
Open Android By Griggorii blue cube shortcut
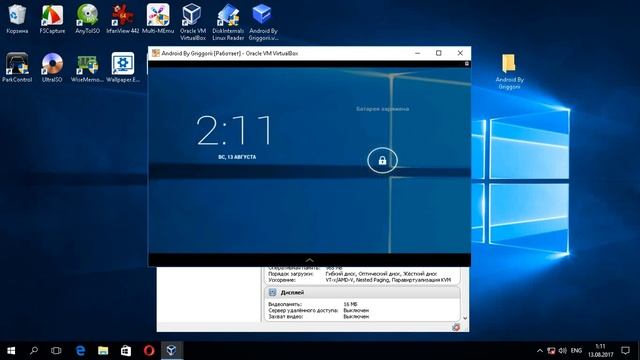pyautogui.click(x=263, y=22)
